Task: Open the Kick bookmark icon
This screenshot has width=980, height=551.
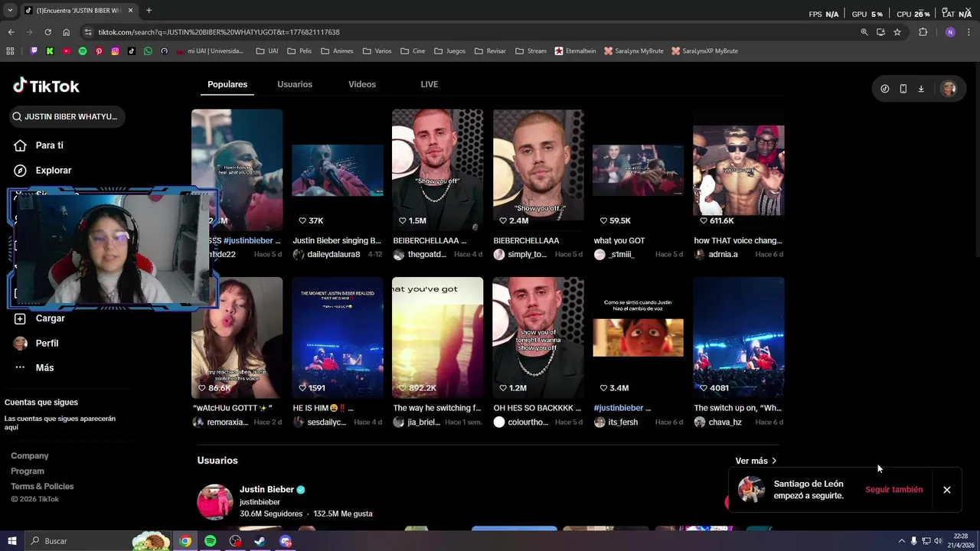Action: pyautogui.click(x=50, y=51)
